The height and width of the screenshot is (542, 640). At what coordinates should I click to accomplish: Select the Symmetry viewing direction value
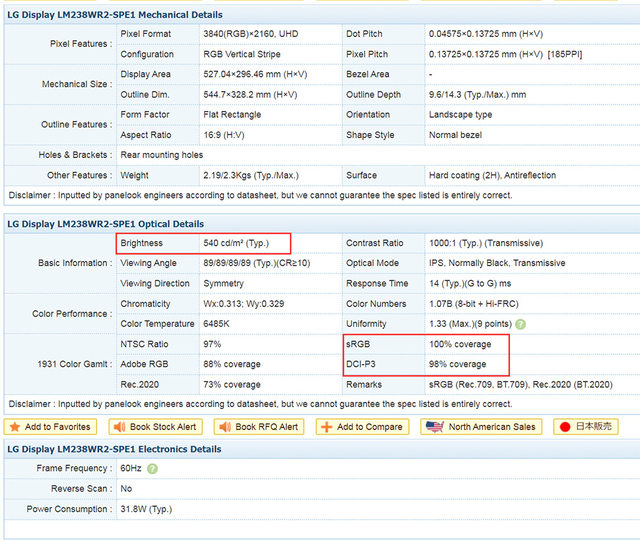pos(223,284)
